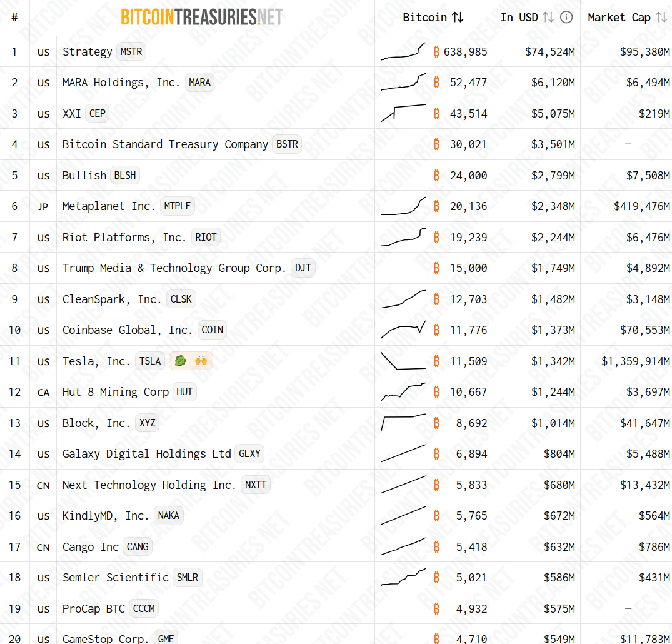
Task: Open the Metaplanet Inc. company page
Action: 109,206
